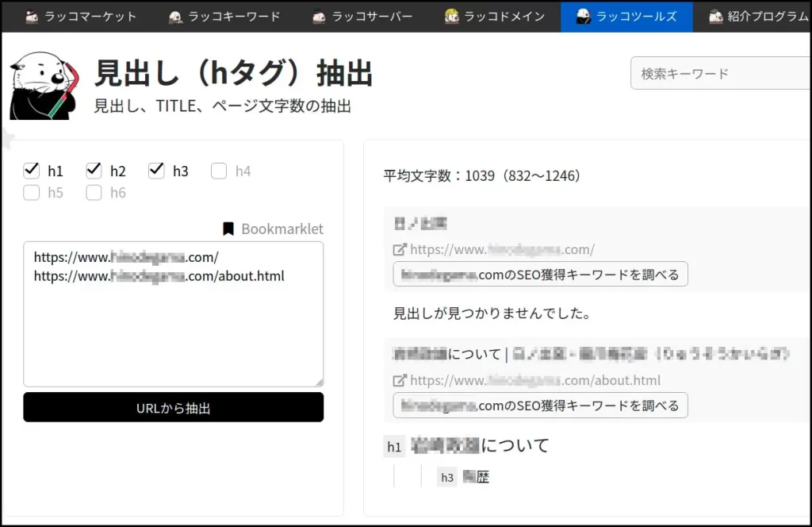This screenshot has width=812, height=527.
Task: Click inside the URL list text area
Action: [x=173, y=313]
